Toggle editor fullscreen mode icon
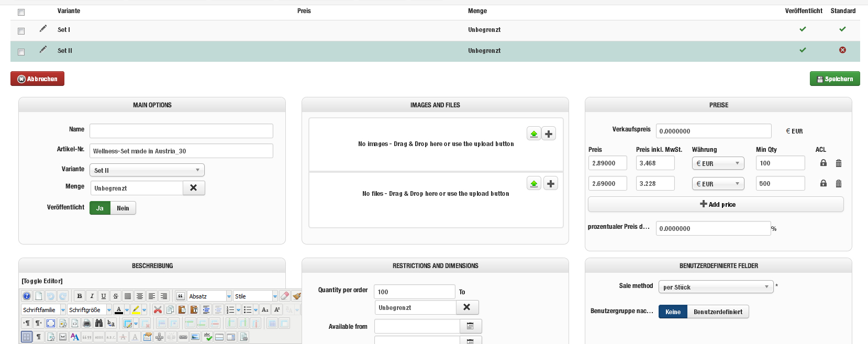 pos(51,323)
